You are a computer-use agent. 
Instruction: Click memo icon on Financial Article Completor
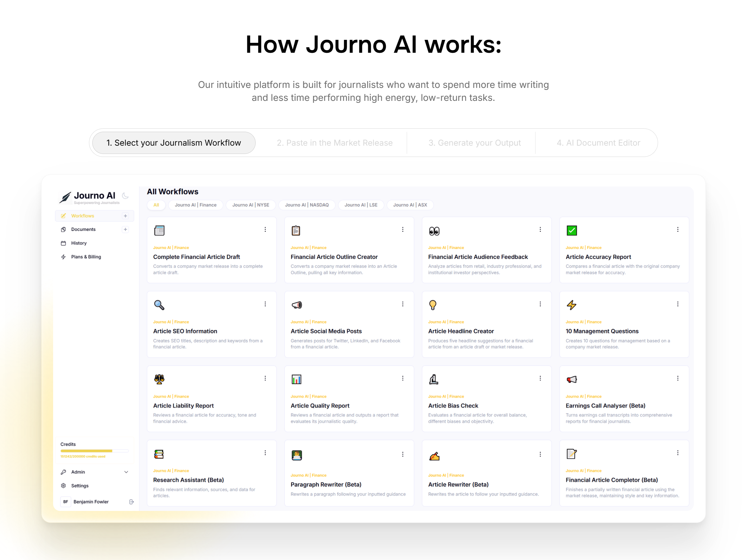(572, 454)
